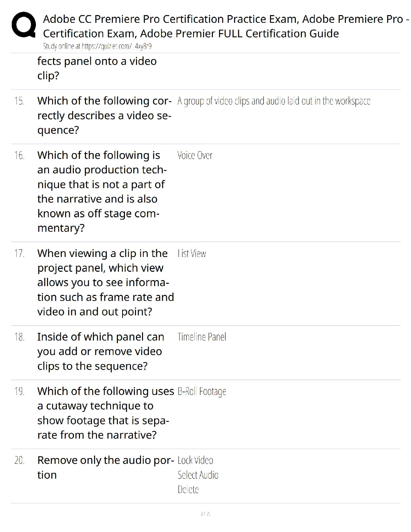411x532 pixels.
Task: Click the 'Lock Video' answer line
Action: click(195, 460)
